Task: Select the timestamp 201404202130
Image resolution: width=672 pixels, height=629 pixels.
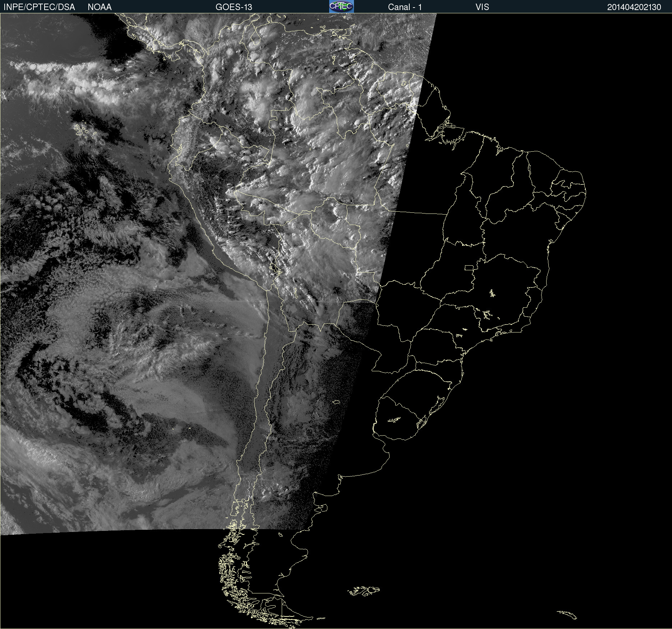Action: click(x=634, y=7)
